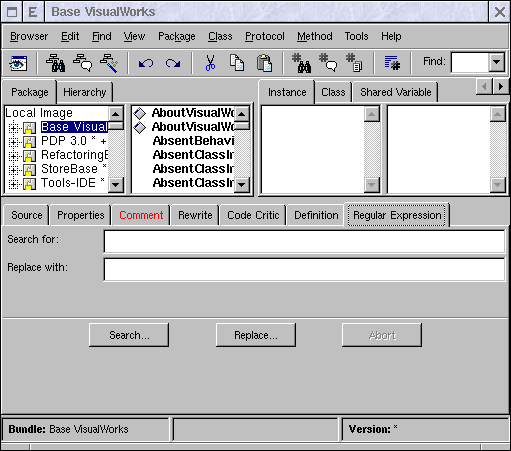Click the Search... button
This screenshot has height=451, width=511.
(x=129, y=335)
